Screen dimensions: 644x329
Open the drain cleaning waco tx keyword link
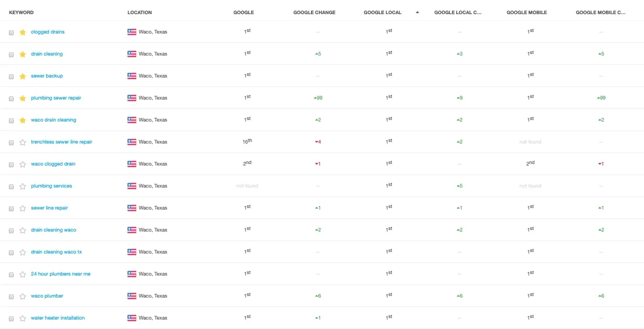point(56,252)
